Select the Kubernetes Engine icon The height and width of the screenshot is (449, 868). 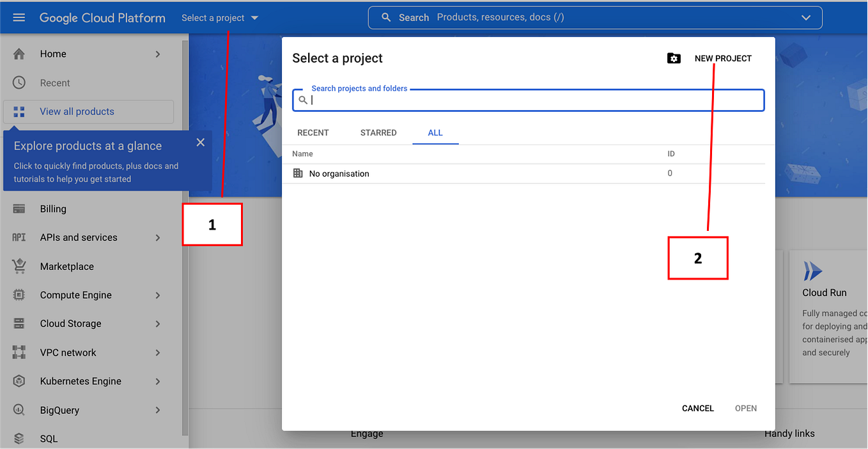point(19,381)
